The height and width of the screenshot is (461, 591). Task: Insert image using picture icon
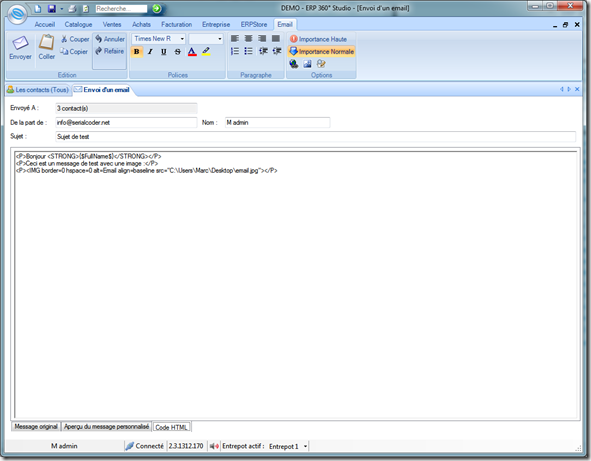307,64
